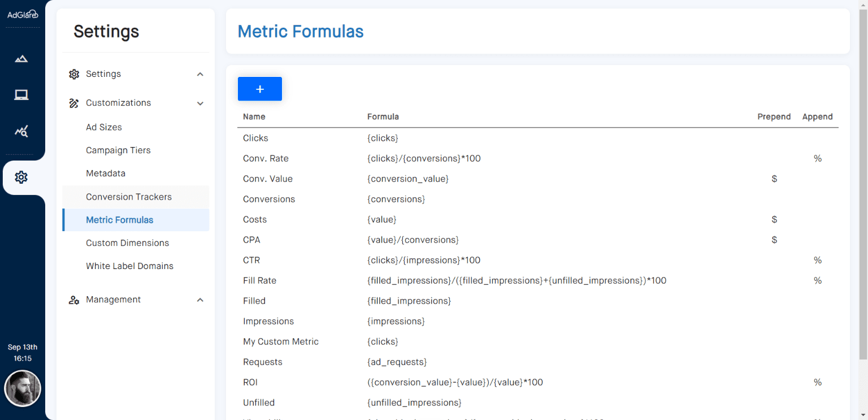Collapse the Customizations section chevron
This screenshot has height=420, width=868.
pyautogui.click(x=200, y=103)
